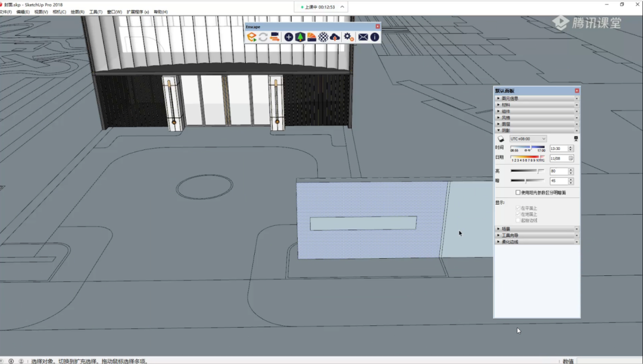The image size is (643, 364).
Task: Click the date field showing 11/08
Action: [558, 158]
